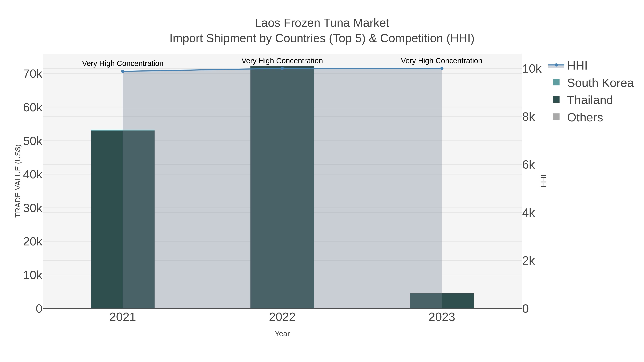
Task: Click the 2022 Very High Concentration annotation
Action: point(282,61)
